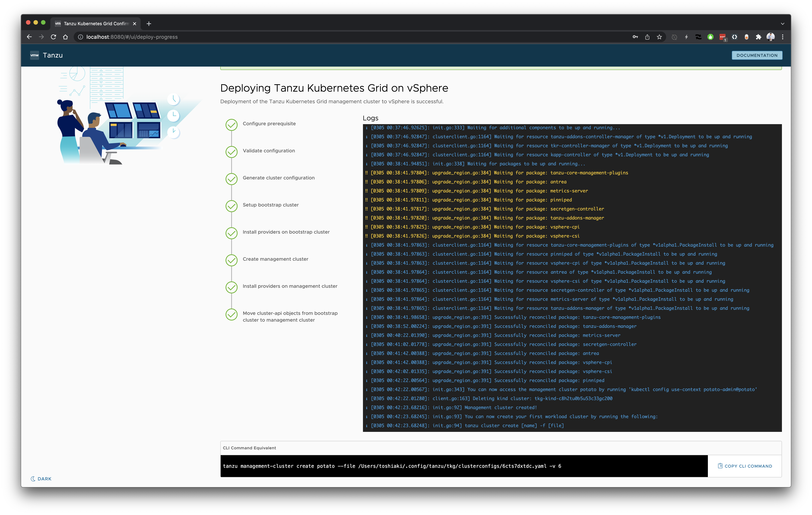Viewport: 812px width, 515px height.
Task: Click the Logs heading
Action: (370, 118)
